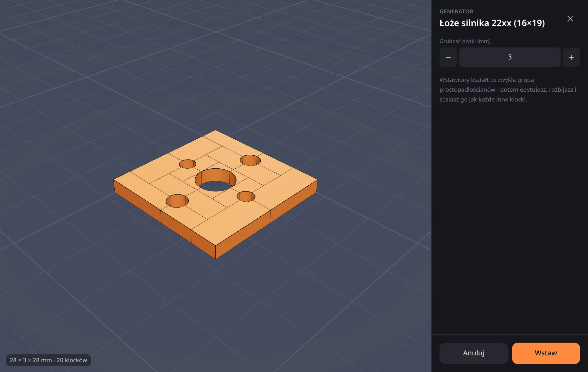This screenshot has width=588, height=372.
Task: Click the GENERATOR header label
Action: click(456, 11)
